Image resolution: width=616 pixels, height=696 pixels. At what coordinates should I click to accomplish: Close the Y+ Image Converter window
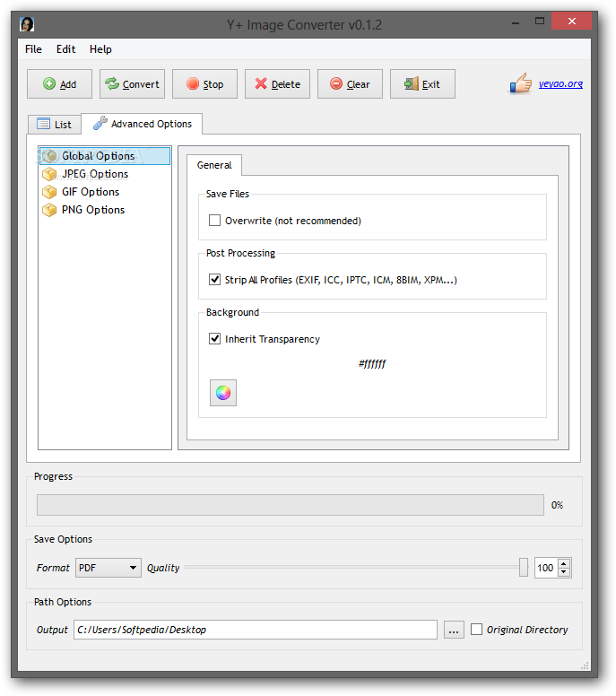(x=572, y=22)
